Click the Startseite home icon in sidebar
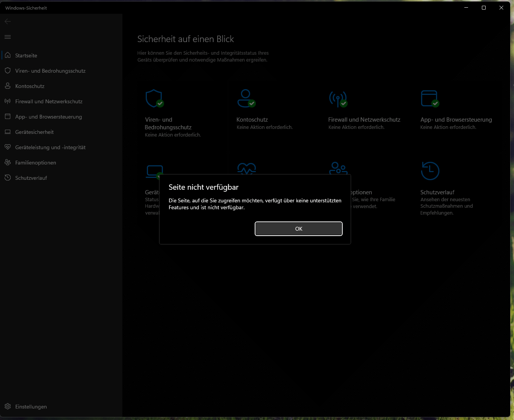Image resolution: width=514 pixels, height=420 pixels. 8,55
